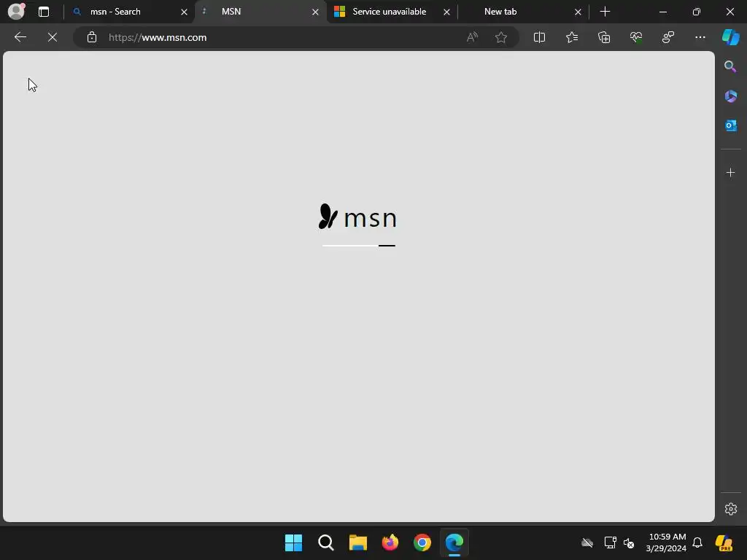Open taskbar Search
Viewport: 747px width, 560px height.
tap(326, 542)
